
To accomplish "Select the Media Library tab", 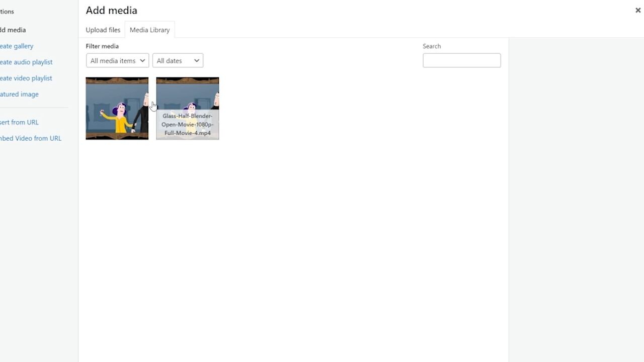I will tap(149, 30).
